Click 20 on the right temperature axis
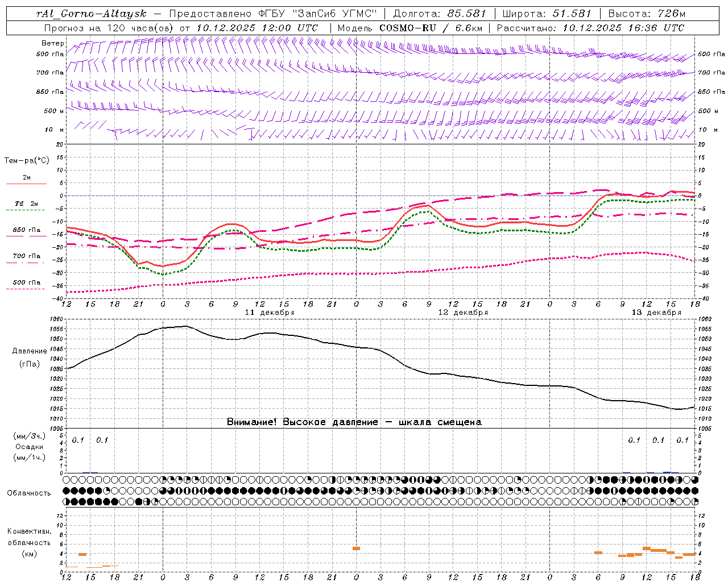Viewport: 728px width, 582px height. (702, 144)
